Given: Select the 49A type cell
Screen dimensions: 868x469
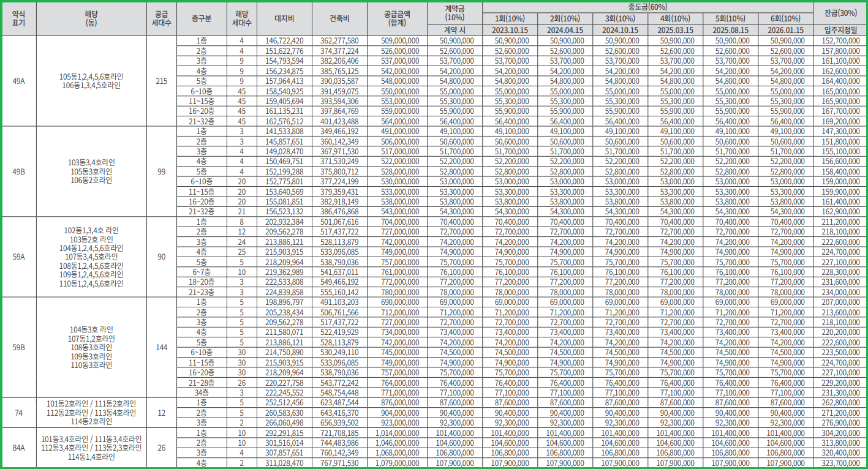Looking at the screenshot, I should pos(18,81).
